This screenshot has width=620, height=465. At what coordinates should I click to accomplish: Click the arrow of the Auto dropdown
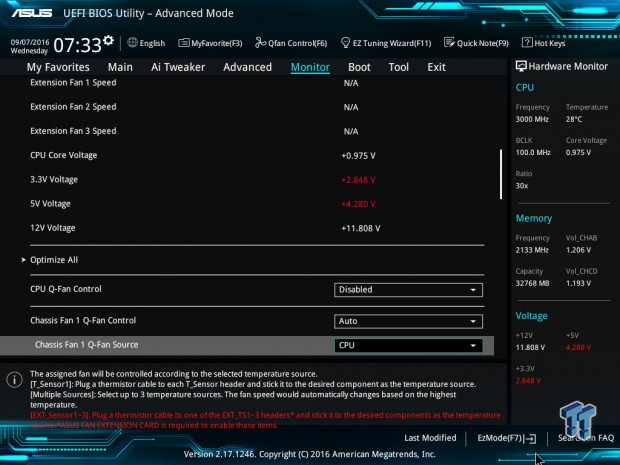point(473,321)
